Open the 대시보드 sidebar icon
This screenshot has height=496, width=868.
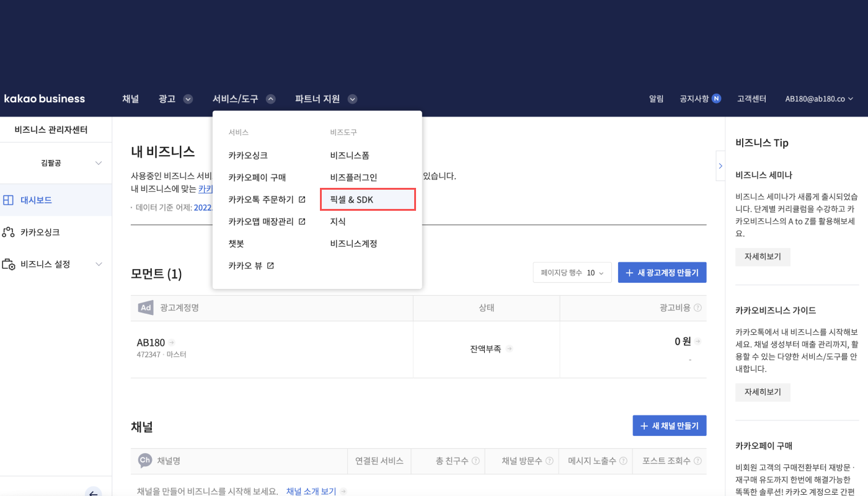coord(8,200)
